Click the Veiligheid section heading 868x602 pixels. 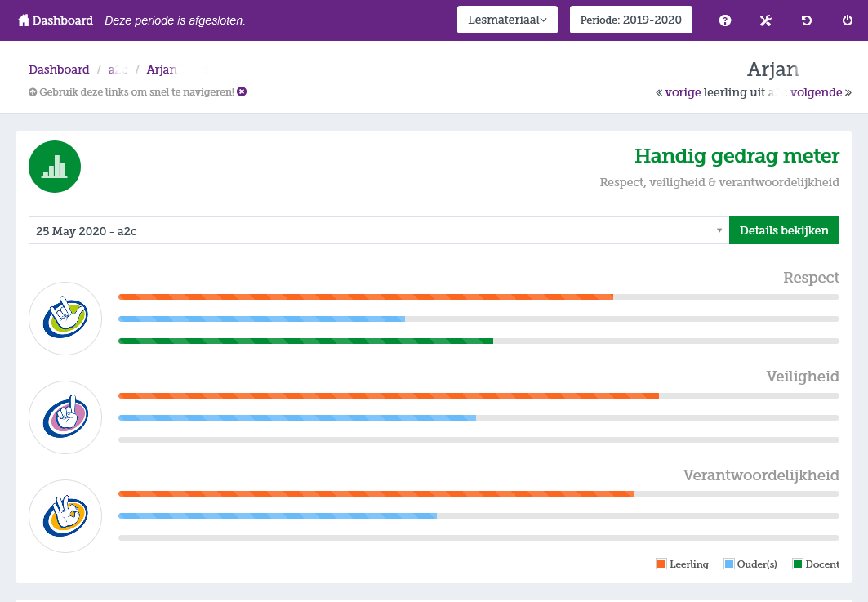click(803, 377)
